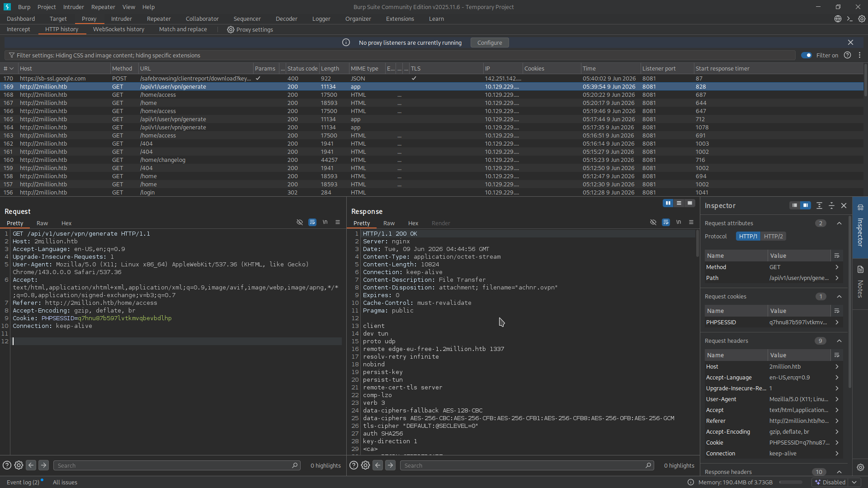Image resolution: width=868 pixels, height=488 pixels.
Task: Collapse all Inspector sections
Action: click(x=831, y=205)
